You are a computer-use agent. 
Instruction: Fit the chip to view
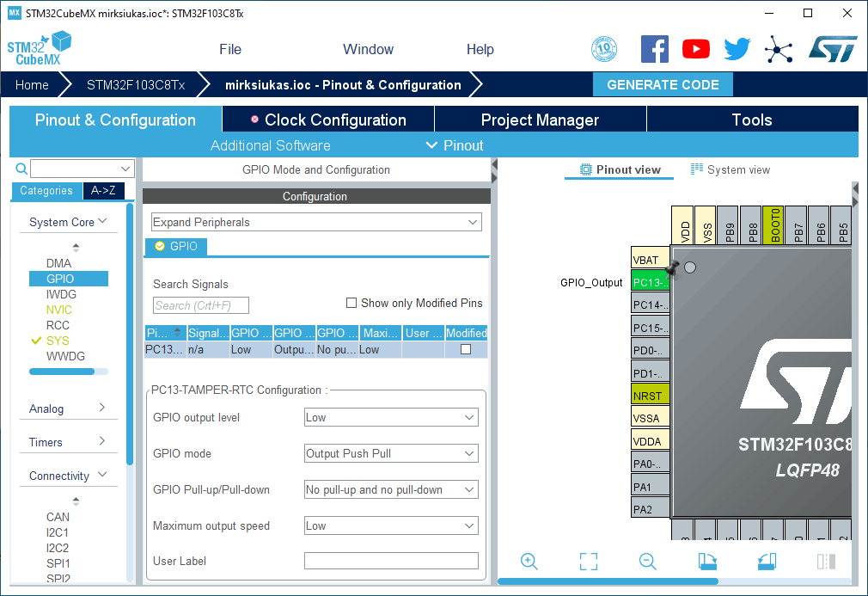[589, 561]
